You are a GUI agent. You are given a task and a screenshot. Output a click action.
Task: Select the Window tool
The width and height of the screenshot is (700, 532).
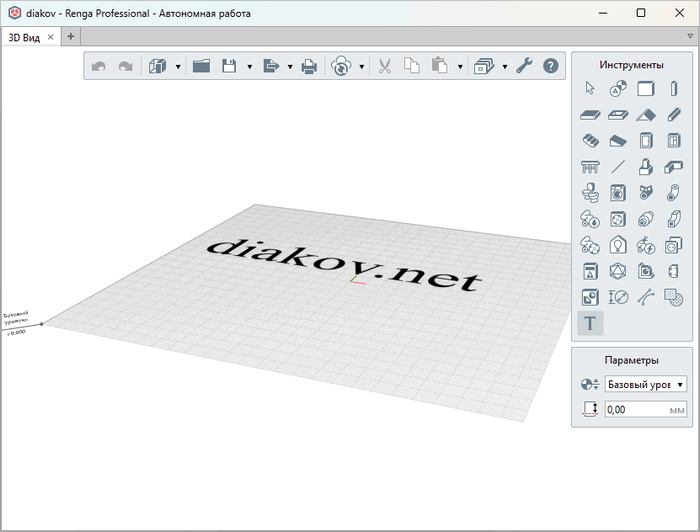pos(674,140)
